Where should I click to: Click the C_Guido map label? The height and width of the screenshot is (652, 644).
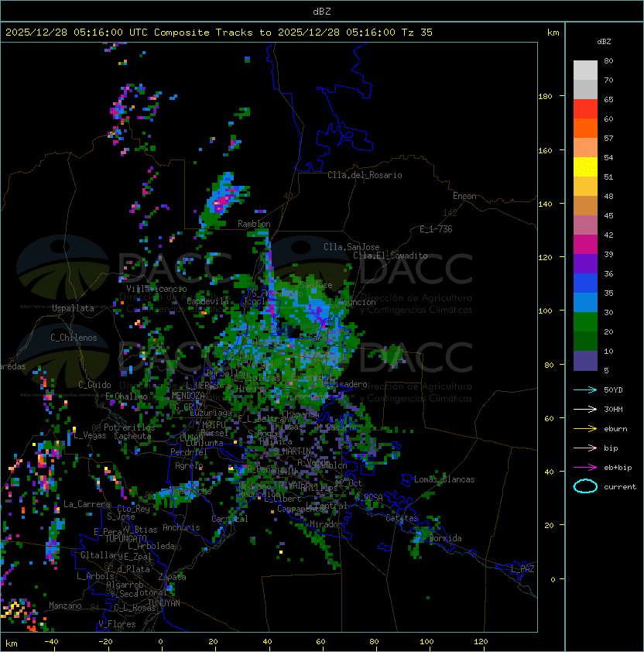(x=94, y=385)
